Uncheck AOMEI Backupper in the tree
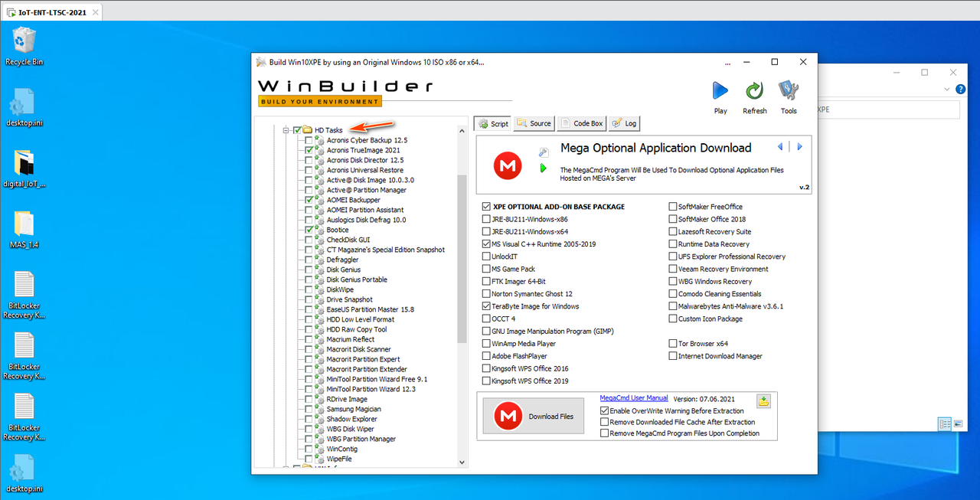 pos(309,200)
